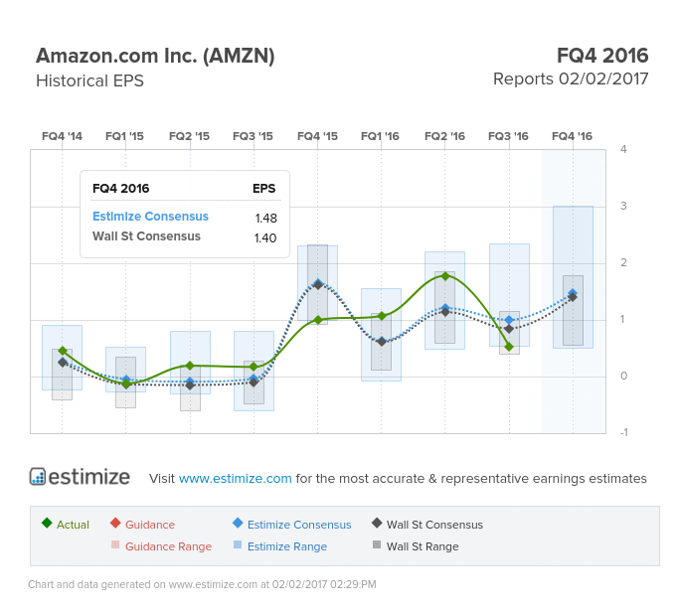Image resolution: width=681 pixels, height=616 pixels.
Task: Toggle the Wall St Range legend entry
Action: point(416,546)
